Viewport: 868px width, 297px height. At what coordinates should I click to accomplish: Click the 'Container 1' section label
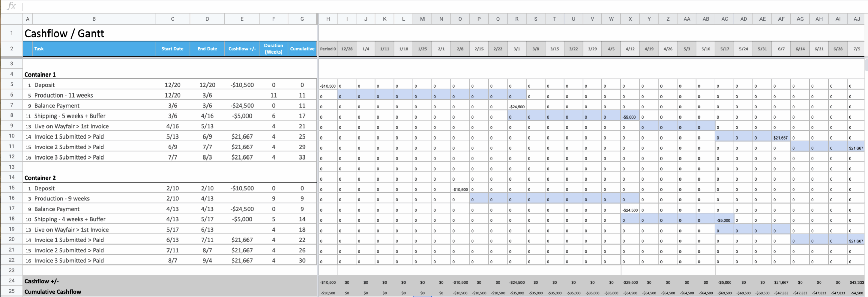(x=40, y=75)
